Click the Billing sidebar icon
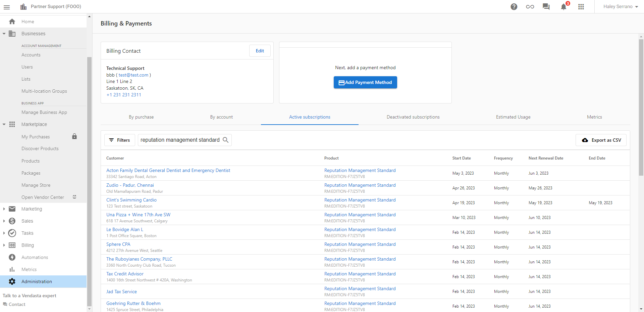 click(x=12, y=245)
